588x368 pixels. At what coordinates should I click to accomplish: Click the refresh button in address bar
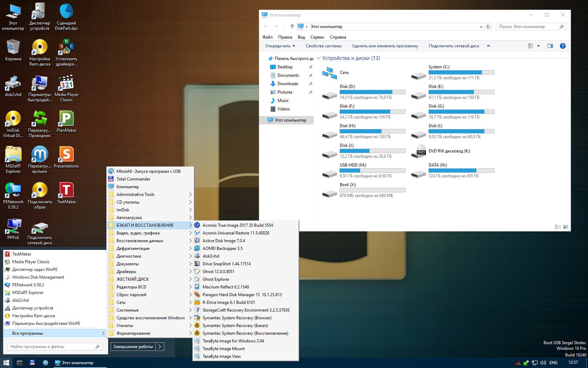(488, 27)
